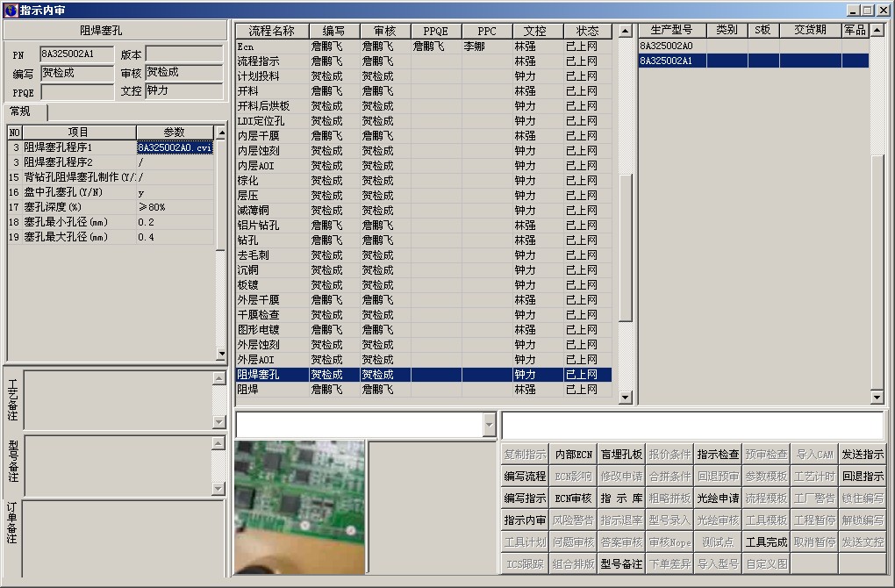This screenshot has height=588, width=895.
Task: Click the disabled 复制指示 button
Action: tap(525, 455)
